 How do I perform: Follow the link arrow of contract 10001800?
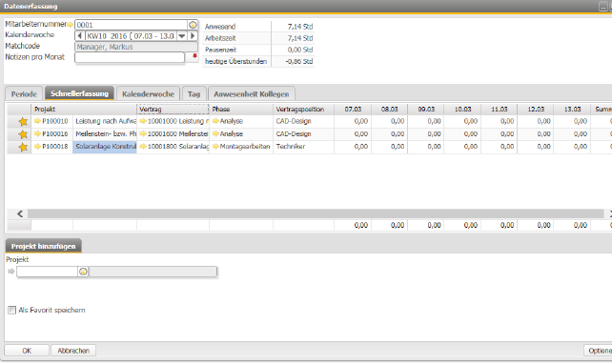click(x=143, y=147)
